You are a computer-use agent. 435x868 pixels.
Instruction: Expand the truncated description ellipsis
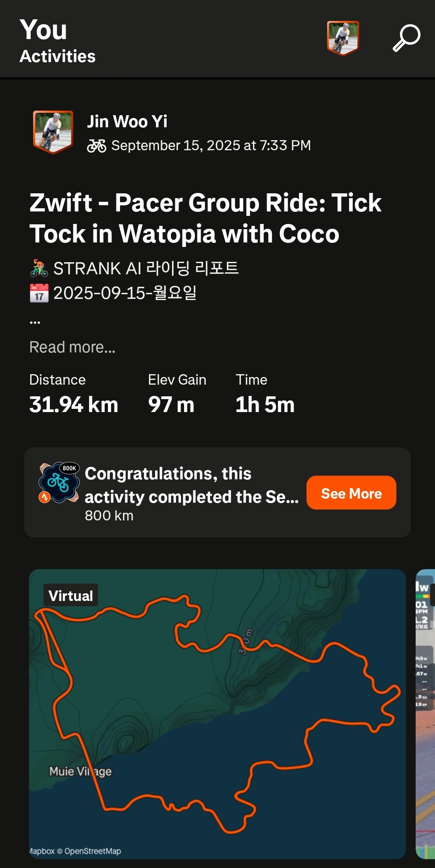(35, 322)
